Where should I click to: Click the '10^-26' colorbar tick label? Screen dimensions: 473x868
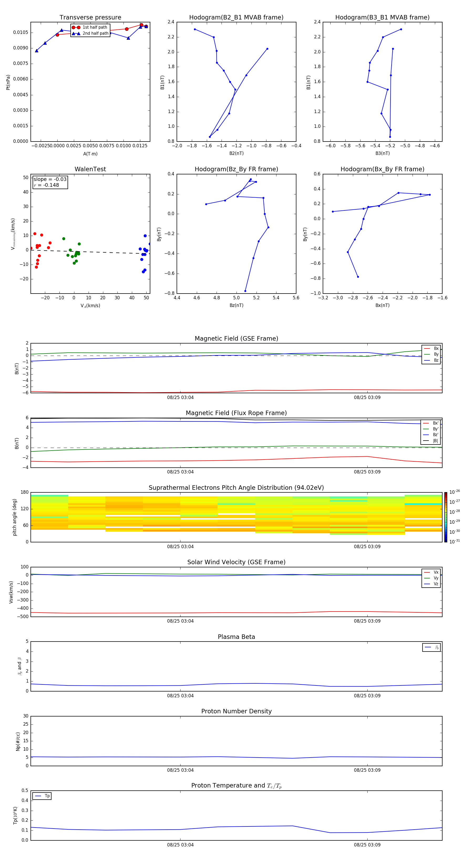coord(455,492)
